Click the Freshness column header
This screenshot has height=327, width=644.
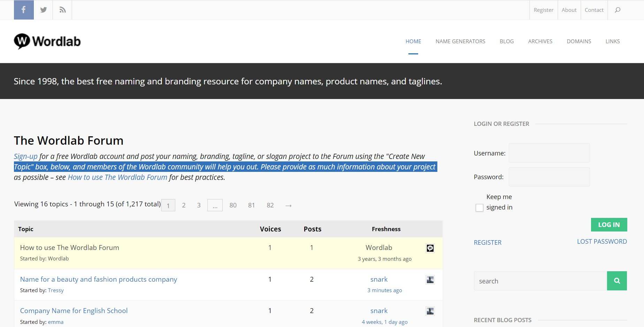[x=386, y=229]
